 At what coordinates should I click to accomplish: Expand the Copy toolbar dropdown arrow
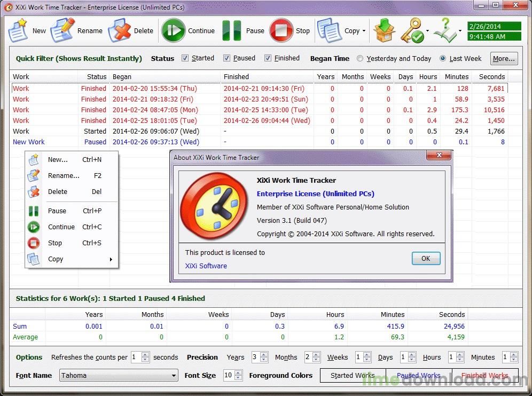tap(364, 31)
